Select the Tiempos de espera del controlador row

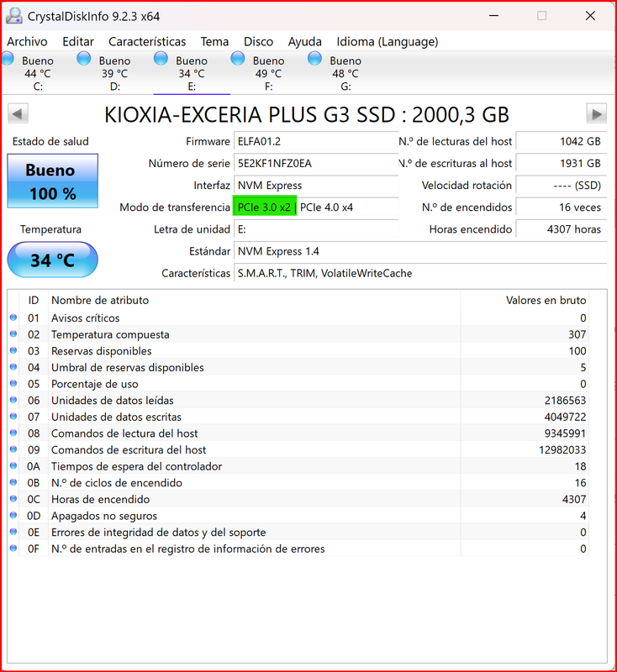[x=298, y=466]
